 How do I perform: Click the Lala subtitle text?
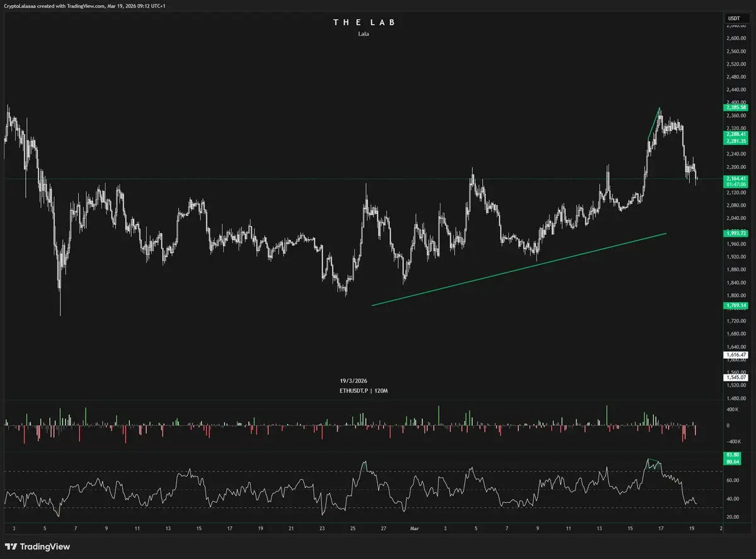[364, 34]
